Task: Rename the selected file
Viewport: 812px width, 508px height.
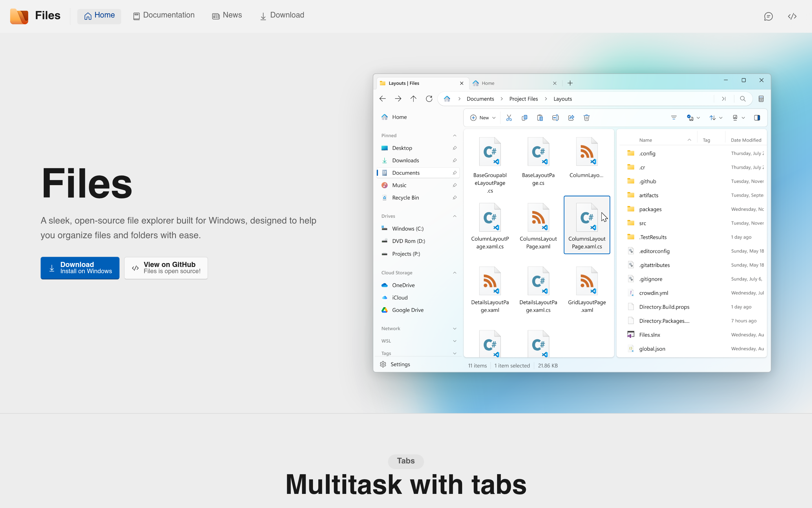Action: (555, 118)
